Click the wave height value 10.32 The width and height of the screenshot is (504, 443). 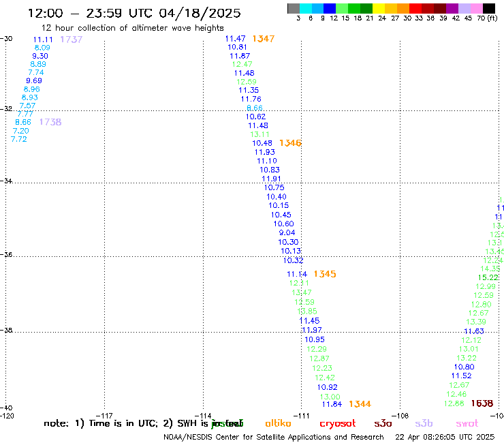click(293, 260)
